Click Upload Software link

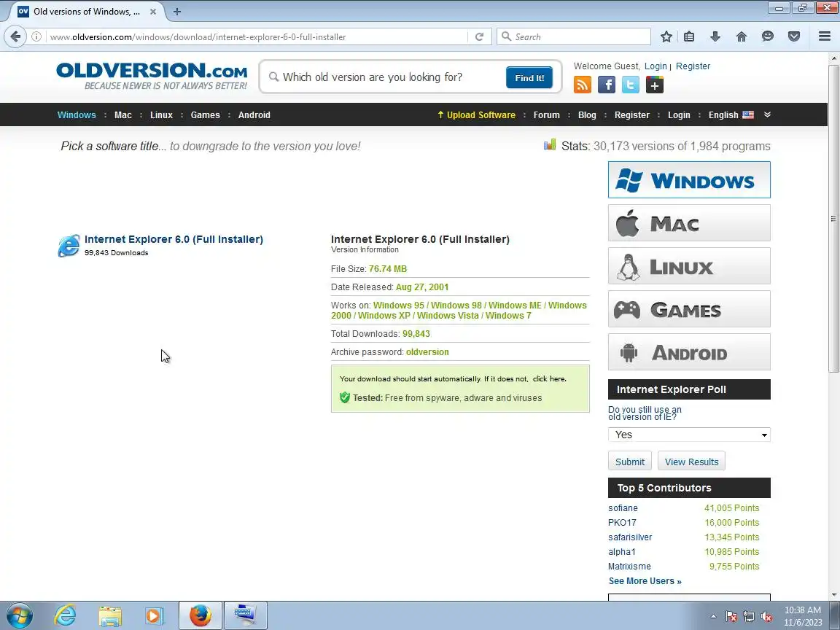coord(476,114)
